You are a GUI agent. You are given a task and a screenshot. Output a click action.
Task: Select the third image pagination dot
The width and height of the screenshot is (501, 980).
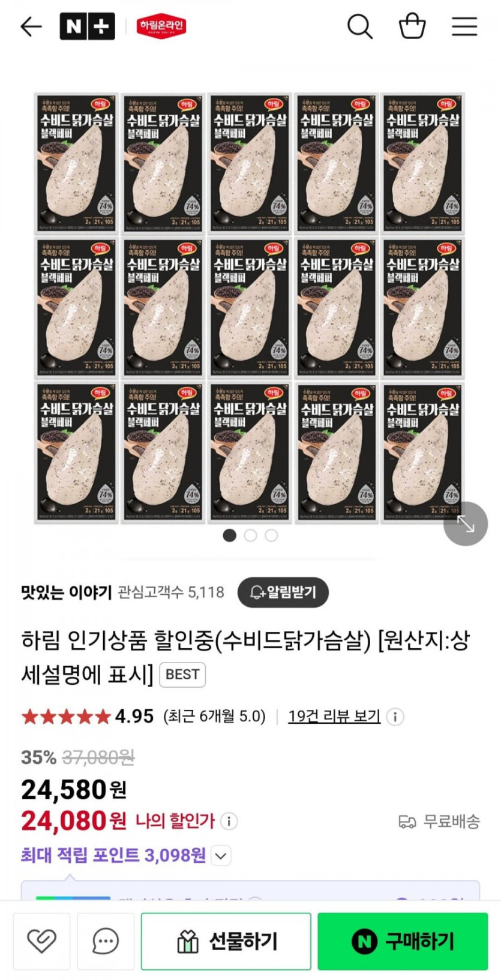click(x=272, y=535)
